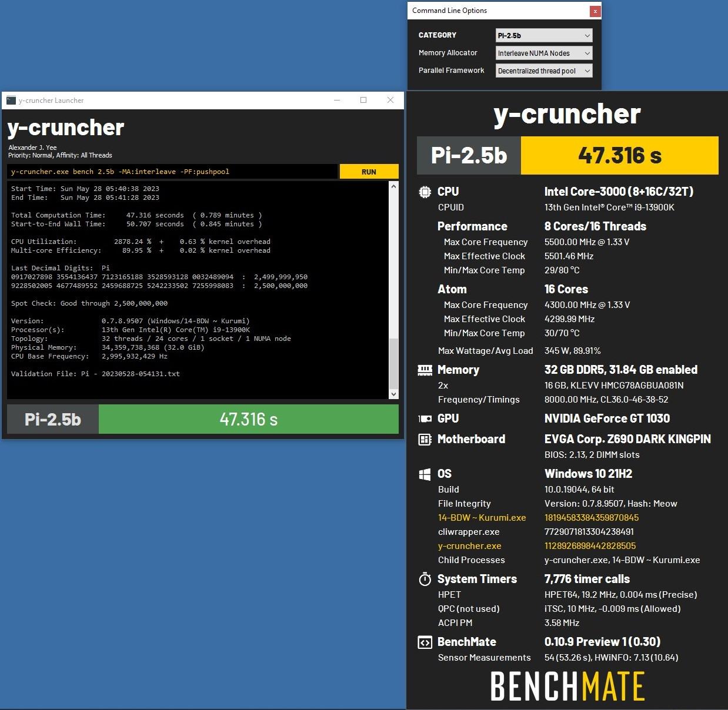Click the BENCHMATE logo at the bottom

[567, 686]
